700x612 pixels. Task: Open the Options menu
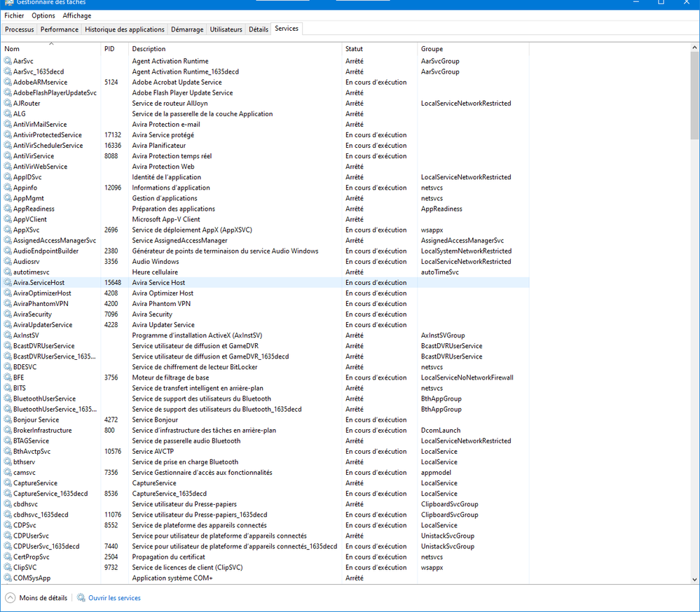pos(43,15)
